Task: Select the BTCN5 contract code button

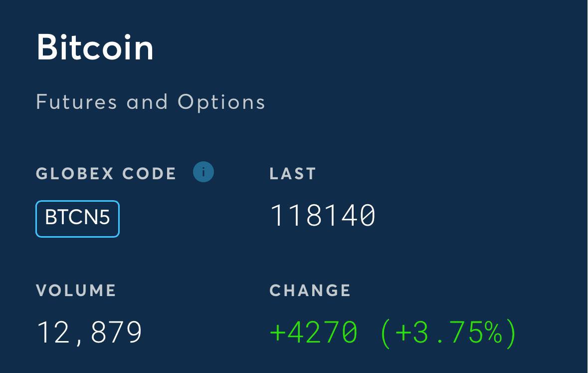Action: click(78, 219)
